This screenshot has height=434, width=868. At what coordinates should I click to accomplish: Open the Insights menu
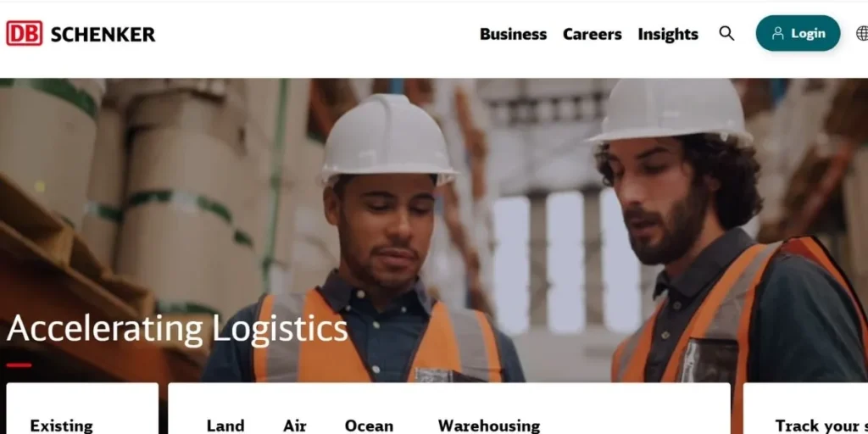click(x=668, y=34)
